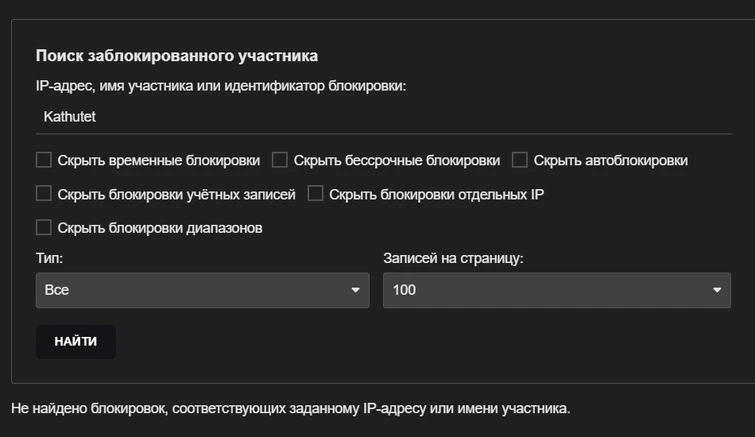This screenshot has height=437, width=755.
Task: Click the arrow icon of the 'Тип' dropdown
Action: coord(355,290)
